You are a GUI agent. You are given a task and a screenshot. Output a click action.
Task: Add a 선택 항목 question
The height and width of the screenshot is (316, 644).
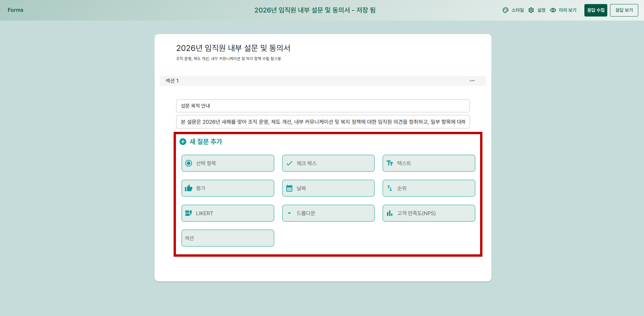tap(228, 163)
